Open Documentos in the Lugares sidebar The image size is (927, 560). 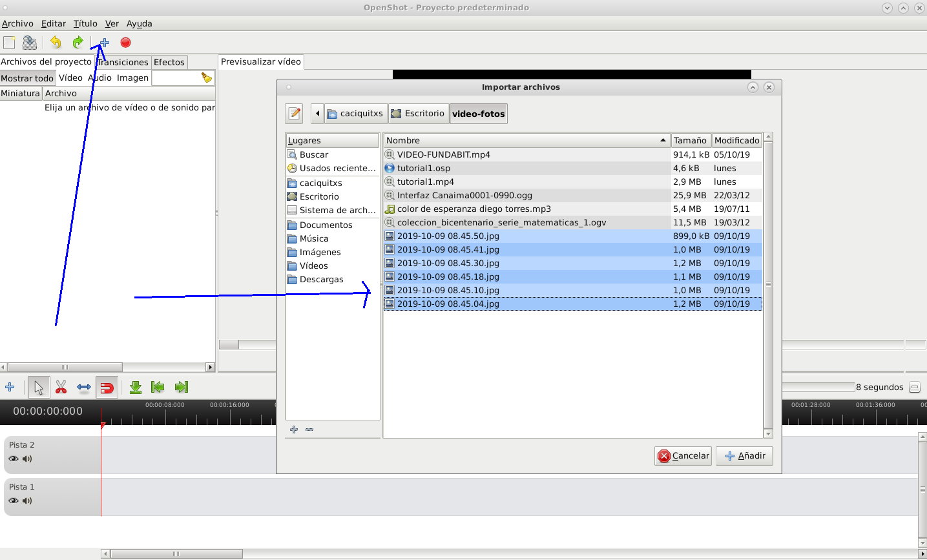[x=333, y=225]
